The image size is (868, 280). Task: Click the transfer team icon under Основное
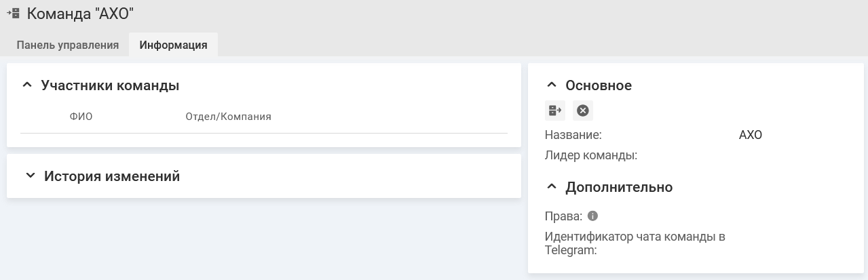pyautogui.click(x=555, y=111)
